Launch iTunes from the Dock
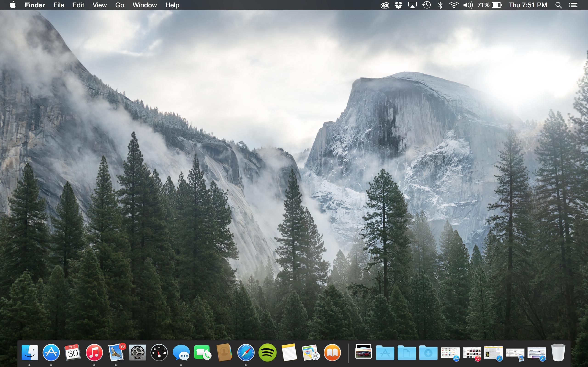 click(94, 352)
